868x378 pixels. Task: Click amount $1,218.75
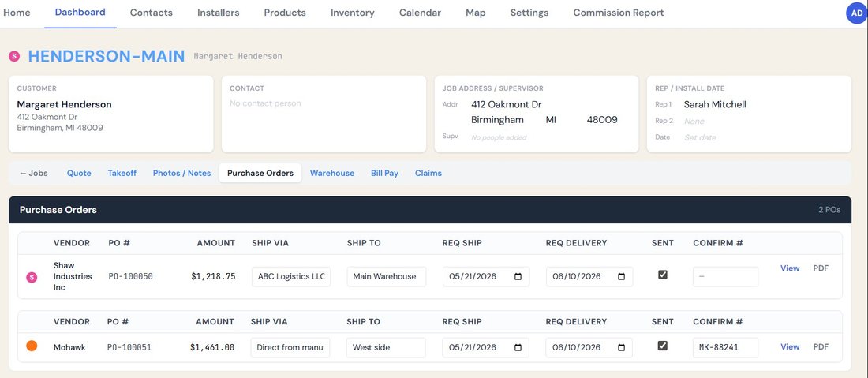pos(213,277)
